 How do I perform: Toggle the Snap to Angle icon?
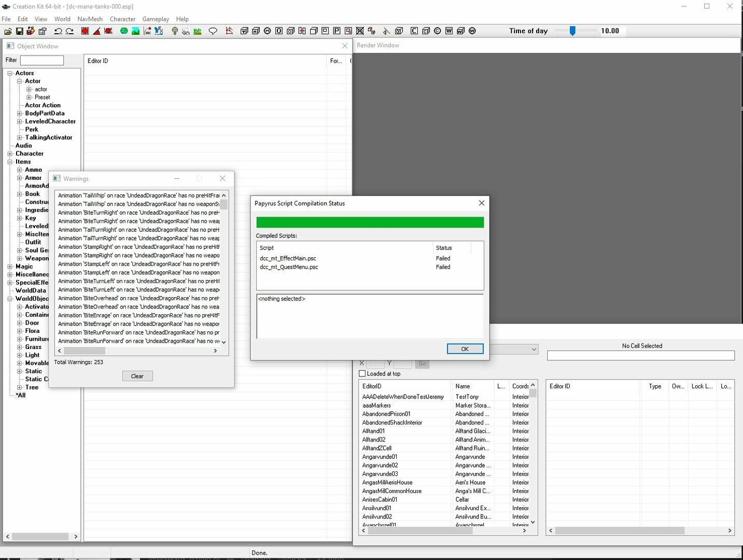(96, 31)
